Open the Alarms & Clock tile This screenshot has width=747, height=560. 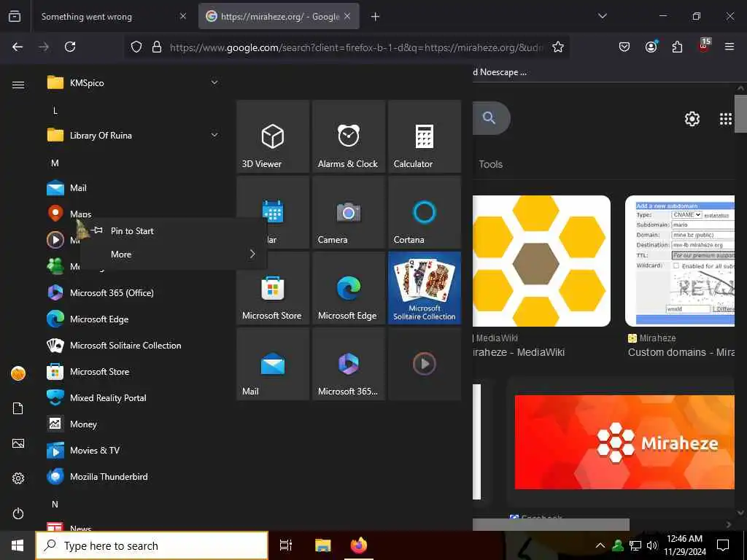348,136
